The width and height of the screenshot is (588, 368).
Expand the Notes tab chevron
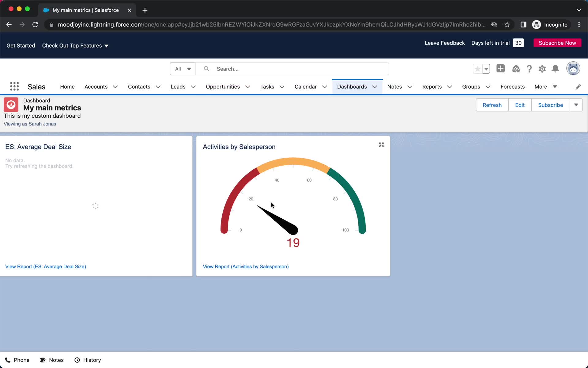[x=409, y=87]
